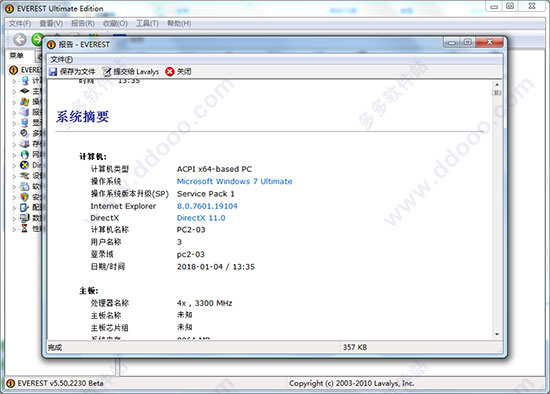
Task: Expand the Benchmark hourglass node arrow
Action: [14, 229]
